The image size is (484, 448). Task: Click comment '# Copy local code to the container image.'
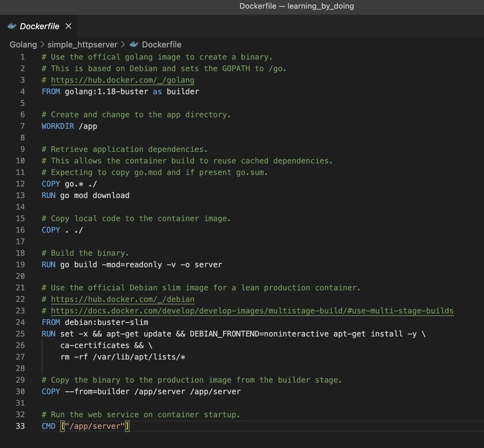pyautogui.click(x=136, y=219)
